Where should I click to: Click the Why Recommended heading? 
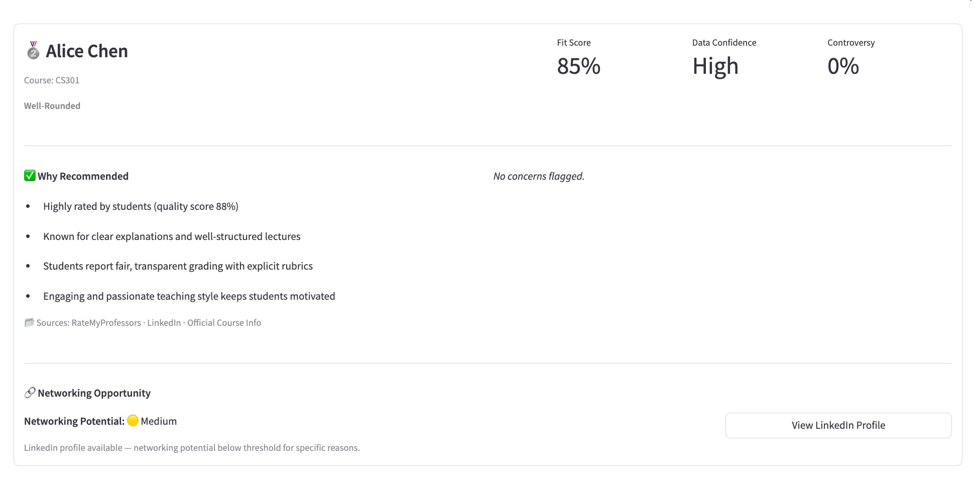[x=83, y=176]
